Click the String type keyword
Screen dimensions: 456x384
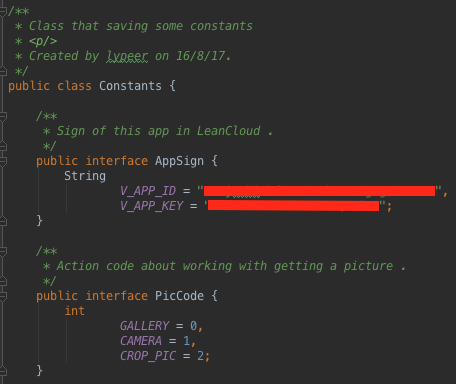click(x=85, y=176)
